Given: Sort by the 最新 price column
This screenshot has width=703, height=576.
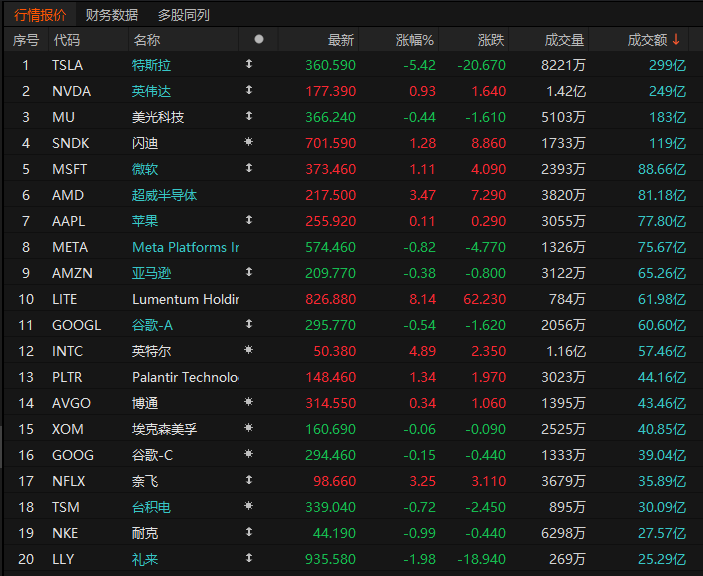Looking at the screenshot, I should click(341, 40).
